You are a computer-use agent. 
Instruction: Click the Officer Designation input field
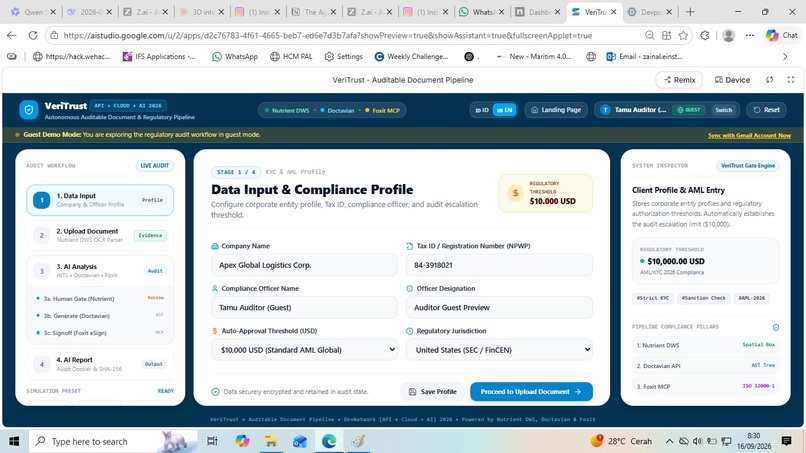click(x=499, y=307)
